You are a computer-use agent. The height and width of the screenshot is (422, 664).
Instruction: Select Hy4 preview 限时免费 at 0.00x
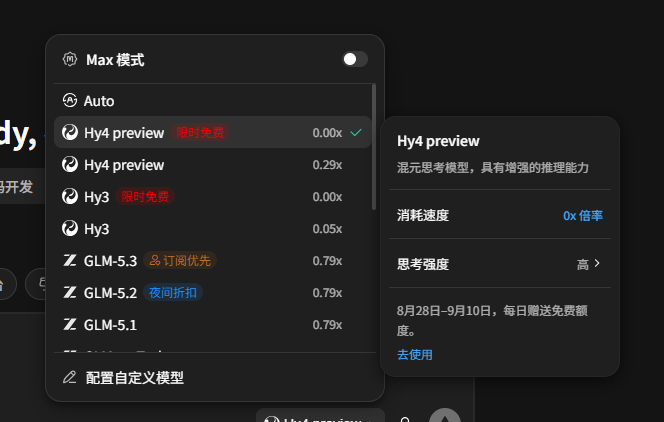tap(213, 132)
